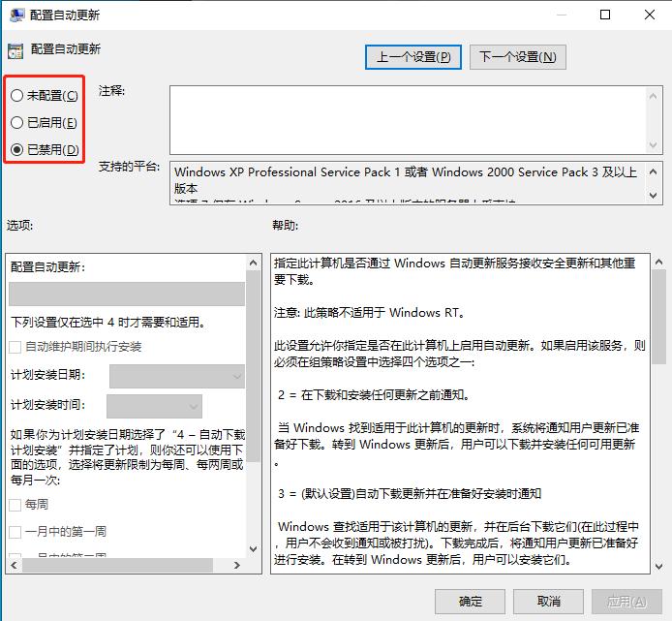Click the options panel vertical scrollbar thumb
The image size is (672, 621).
[254, 366]
